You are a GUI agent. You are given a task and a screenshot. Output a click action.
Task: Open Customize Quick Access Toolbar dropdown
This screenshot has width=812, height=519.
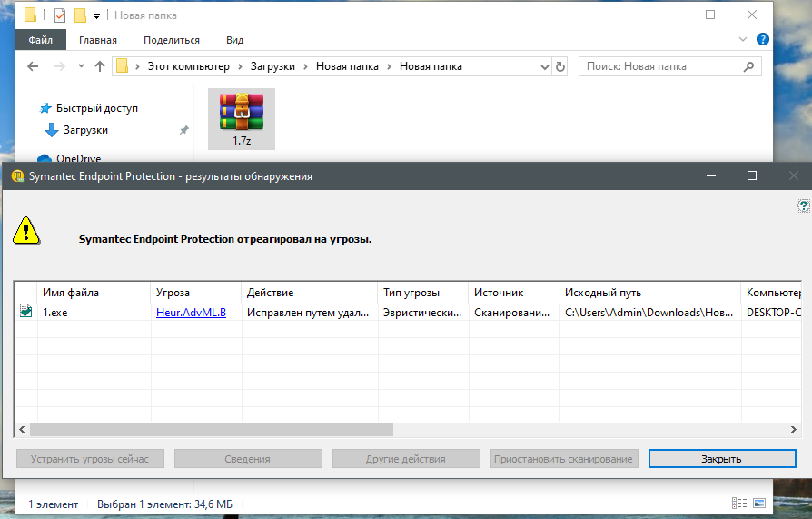(x=96, y=16)
